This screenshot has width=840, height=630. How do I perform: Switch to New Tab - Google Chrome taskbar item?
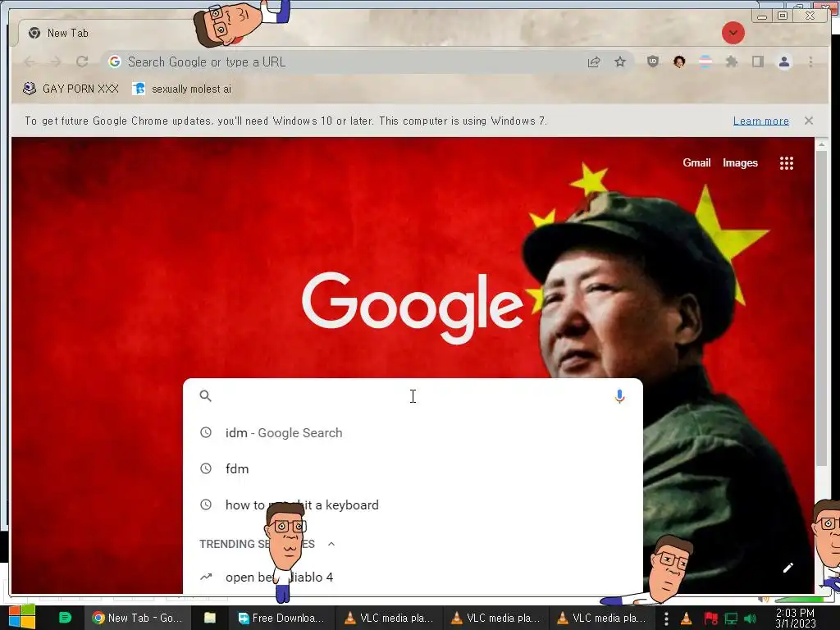(137, 618)
